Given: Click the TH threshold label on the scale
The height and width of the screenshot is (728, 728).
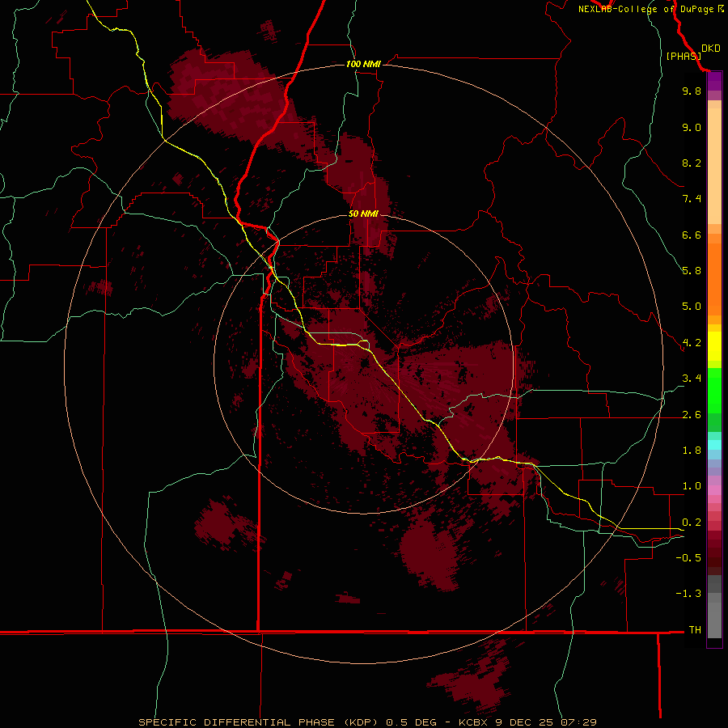Looking at the screenshot, I should [695, 630].
